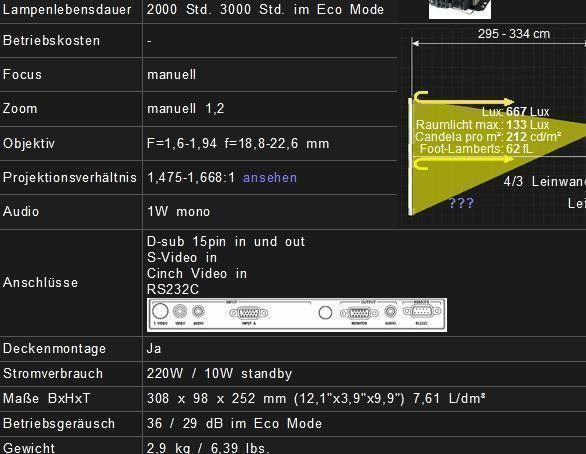Click the 'manuell' Focus value
The image size is (586, 454).
pos(172,74)
